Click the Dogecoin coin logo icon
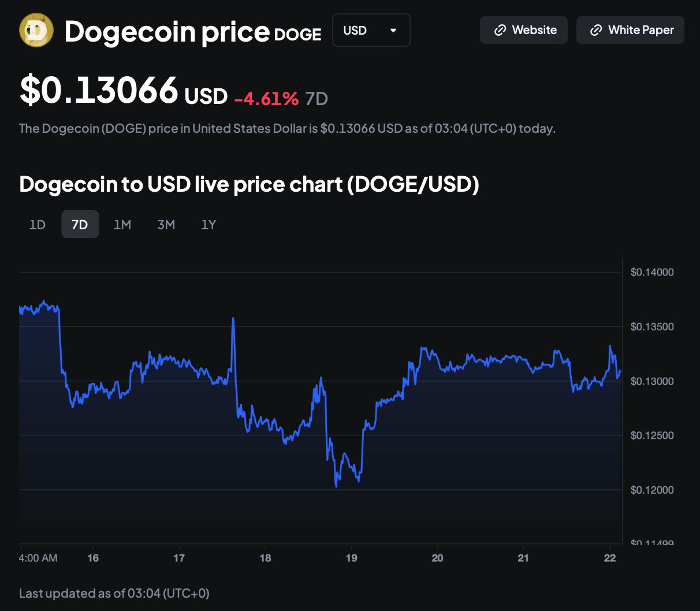700x611 pixels. [x=36, y=30]
